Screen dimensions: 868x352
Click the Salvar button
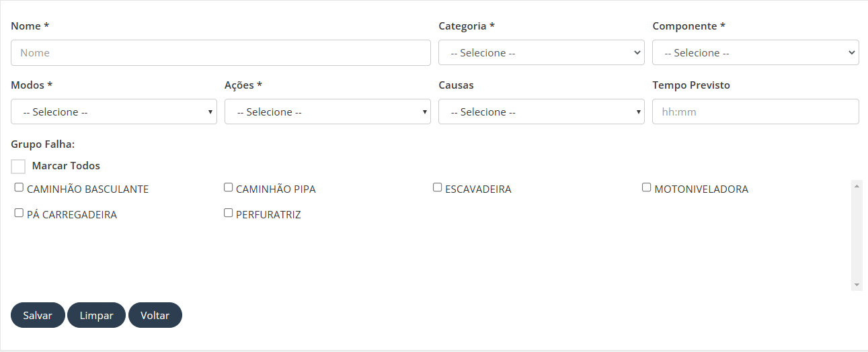click(38, 315)
